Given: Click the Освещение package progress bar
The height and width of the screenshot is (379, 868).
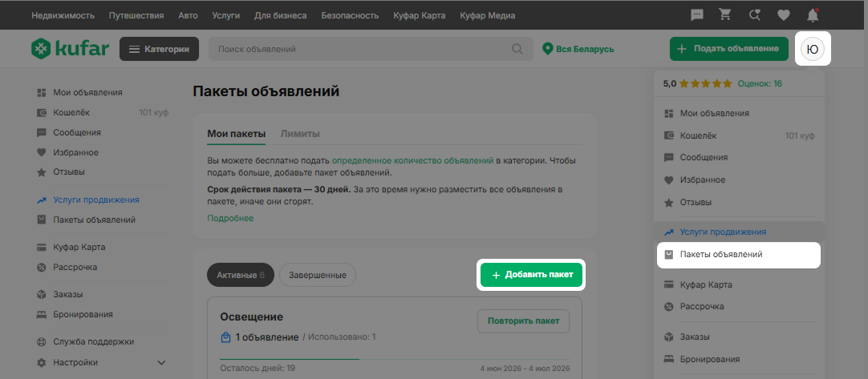Looking at the screenshot, I should 394,359.
